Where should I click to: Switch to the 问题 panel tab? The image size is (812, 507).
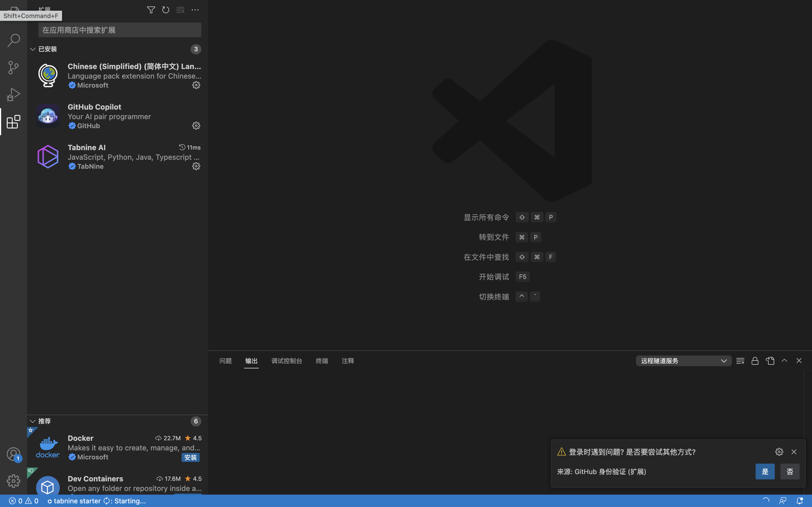tap(225, 361)
